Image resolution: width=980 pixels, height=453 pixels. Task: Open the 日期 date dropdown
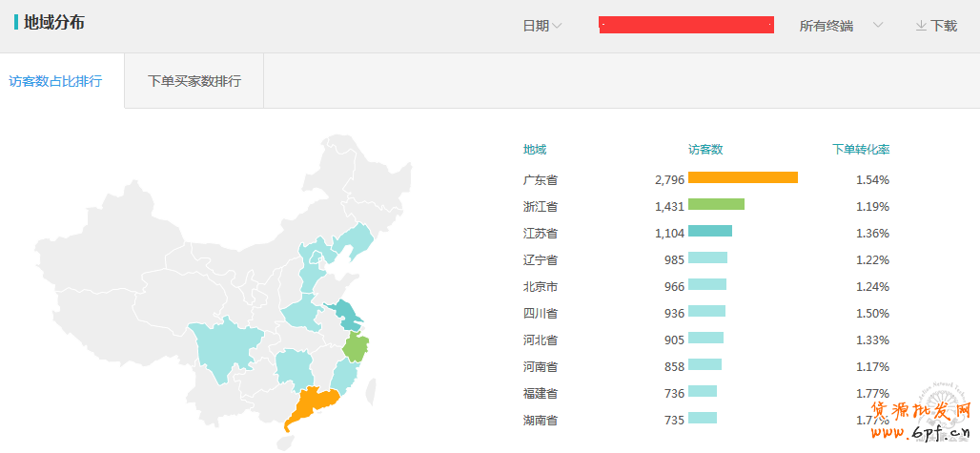point(541,26)
